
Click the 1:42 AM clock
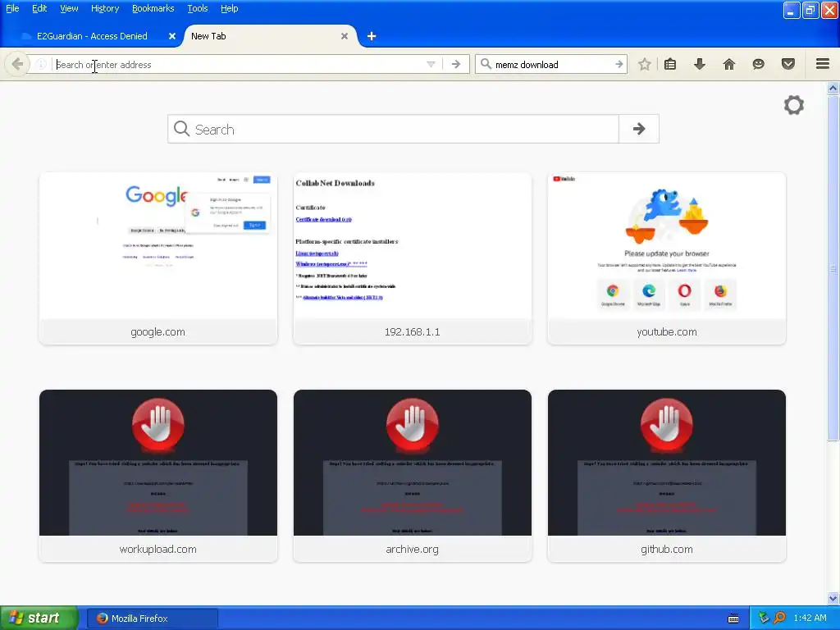click(810, 619)
